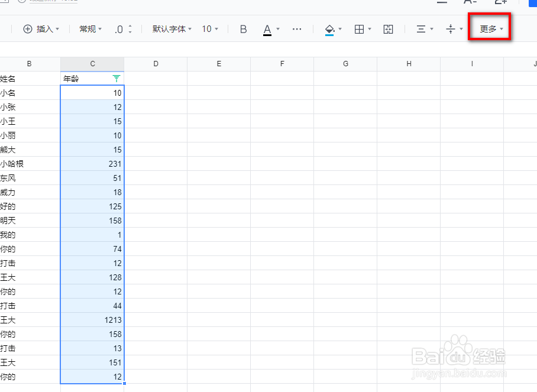This screenshot has width=537, height=392.
Task: Select the cell with name 好的
Action: pos(30,206)
